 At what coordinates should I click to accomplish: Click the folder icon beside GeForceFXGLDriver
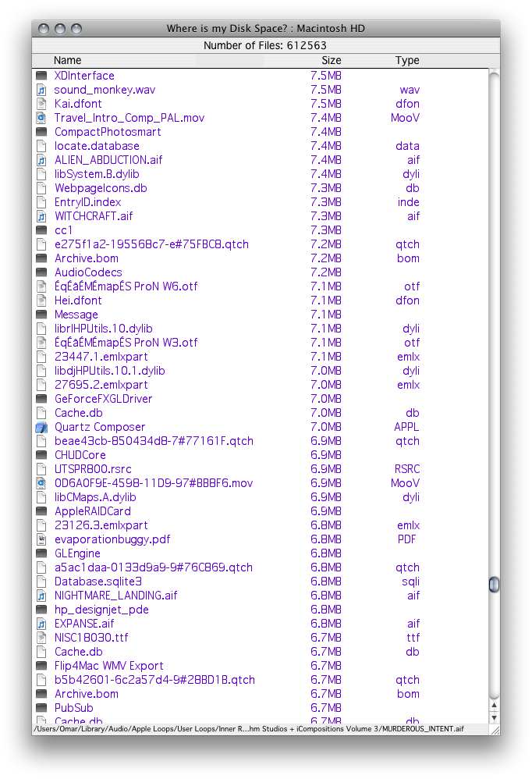coord(41,399)
